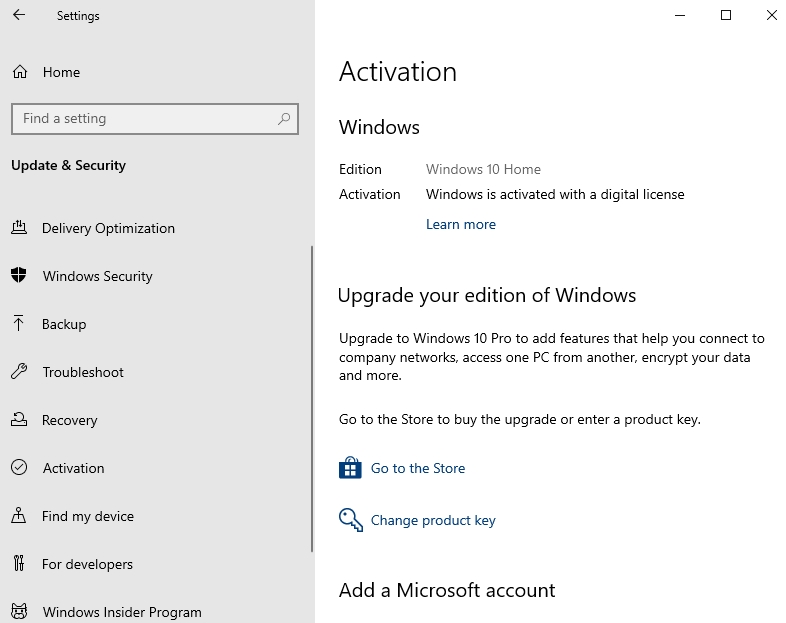The width and height of the screenshot is (786, 623).
Task: Click the search magnifier icon
Action: (x=284, y=119)
